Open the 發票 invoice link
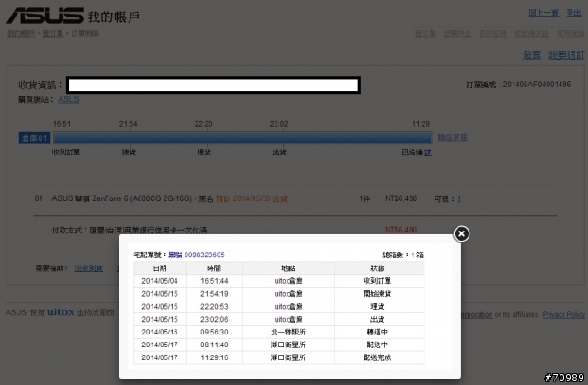Screen dimensions: 588x385 [532, 56]
